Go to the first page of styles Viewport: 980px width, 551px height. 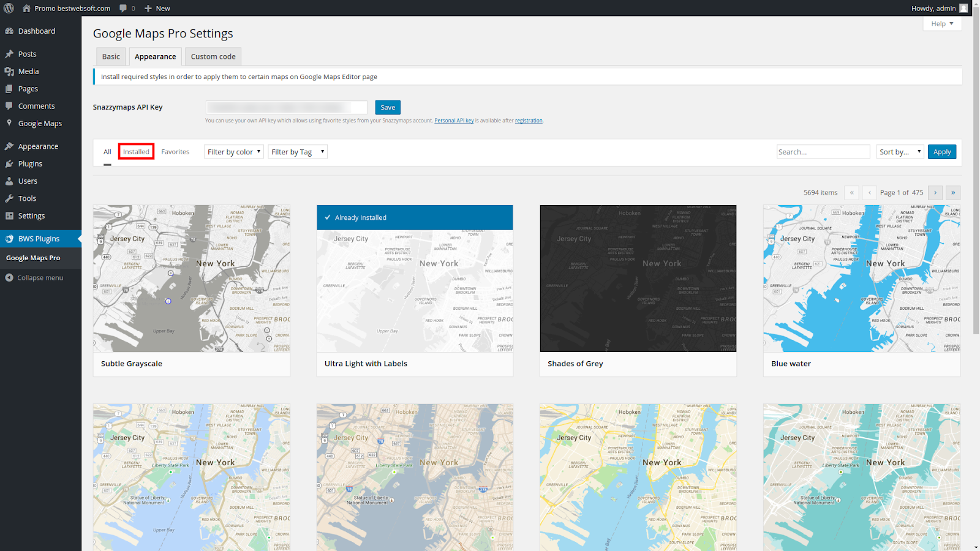click(851, 192)
